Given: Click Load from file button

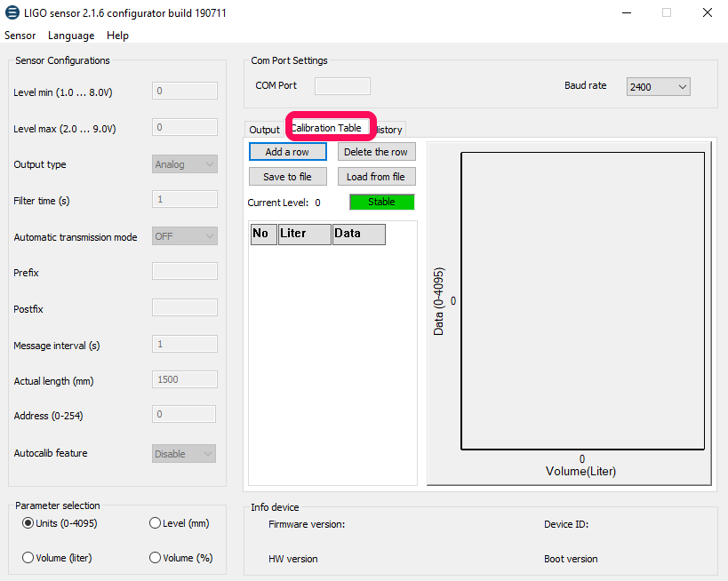Looking at the screenshot, I should pos(375,177).
